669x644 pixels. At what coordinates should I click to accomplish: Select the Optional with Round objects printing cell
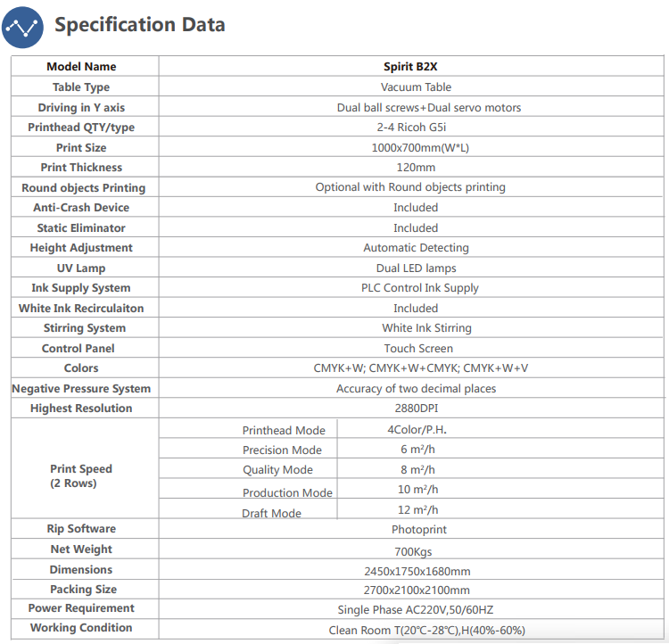pos(410,187)
